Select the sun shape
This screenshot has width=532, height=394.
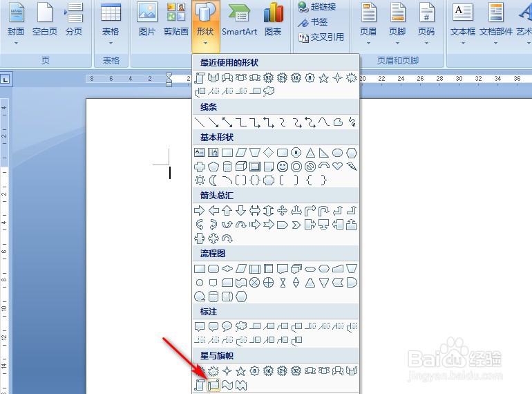[x=200, y=180]
